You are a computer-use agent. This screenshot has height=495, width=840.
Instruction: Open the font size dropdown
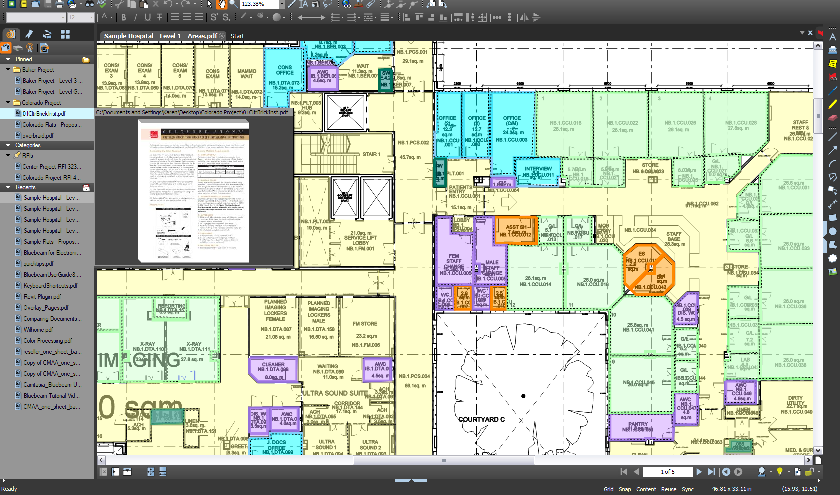(x=92, y=17)
